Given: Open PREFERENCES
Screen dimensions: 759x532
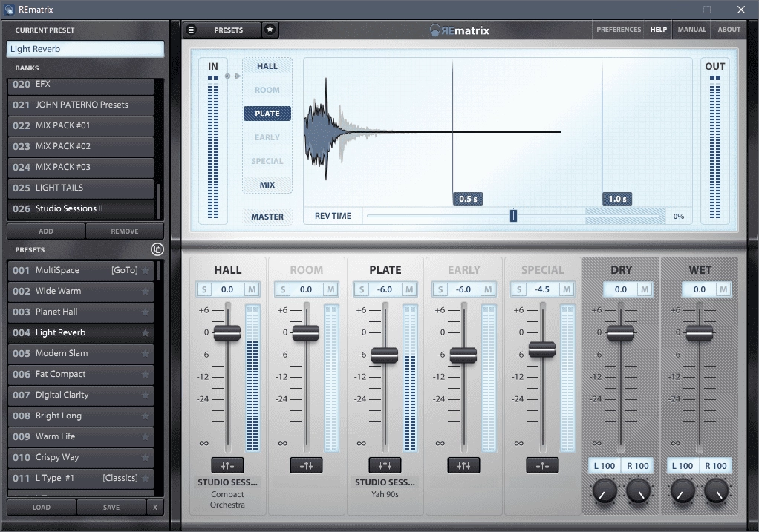Looking at the screenshot, I should (x=619, y=30).
